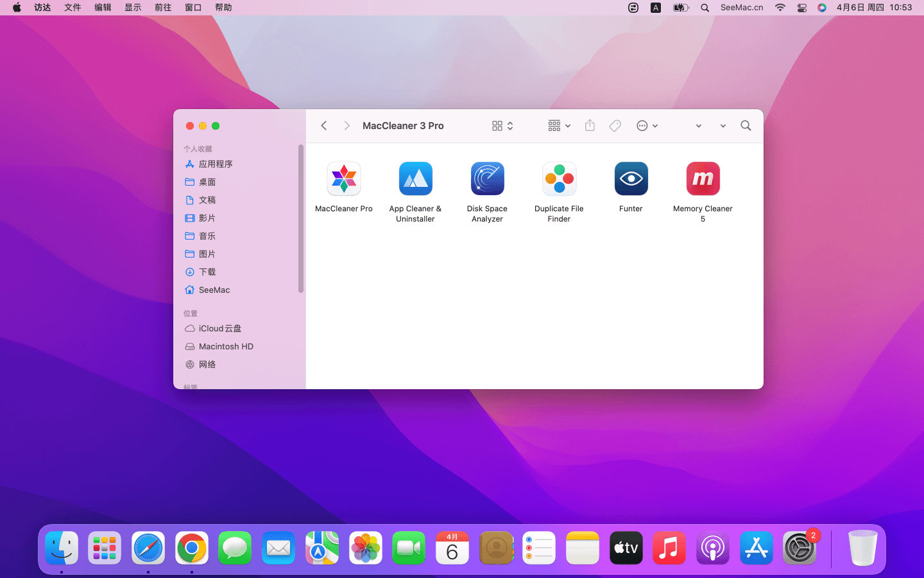The image size is (924, 578).
Task: Select the Disk Space Analyzer icon
Action: 488,179
